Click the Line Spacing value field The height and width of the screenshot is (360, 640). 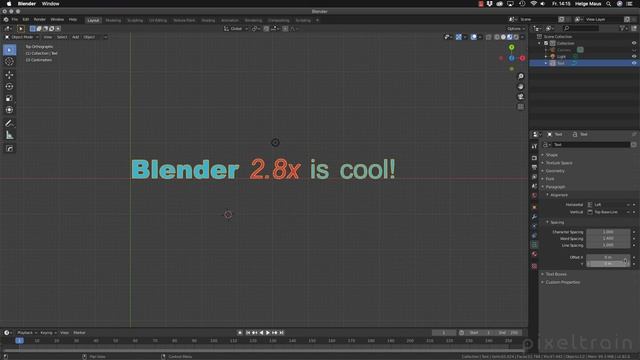608,245
